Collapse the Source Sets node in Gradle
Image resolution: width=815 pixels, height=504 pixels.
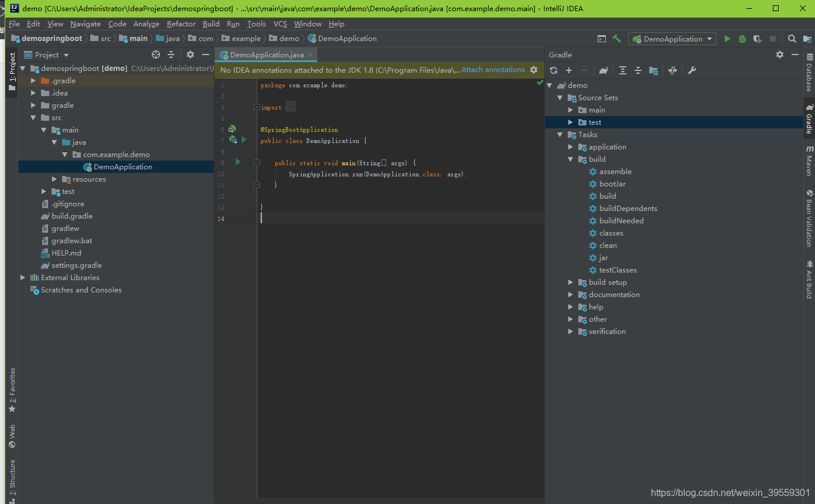click(x=560, y=98)
